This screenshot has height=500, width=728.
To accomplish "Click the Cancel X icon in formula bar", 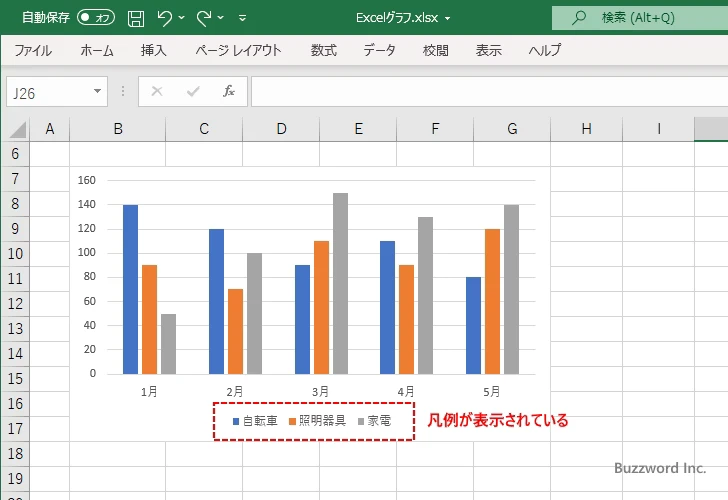I will tap(156, 92).
